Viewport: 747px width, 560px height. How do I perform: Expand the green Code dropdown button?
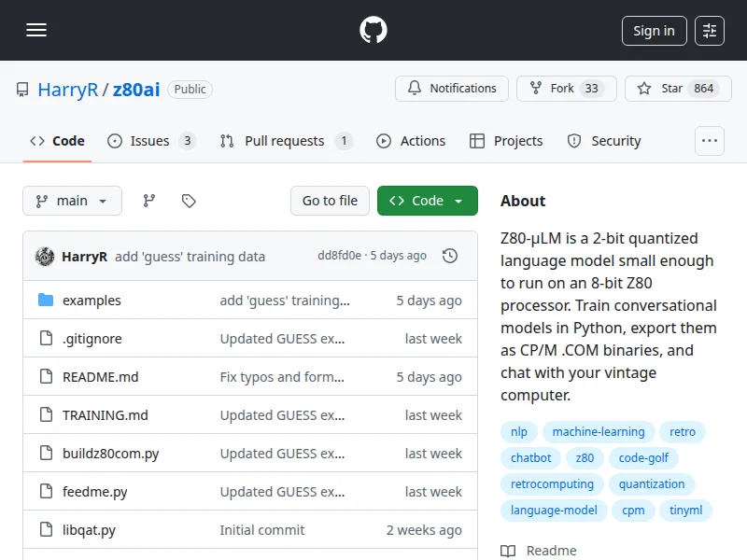click(427, 201)
